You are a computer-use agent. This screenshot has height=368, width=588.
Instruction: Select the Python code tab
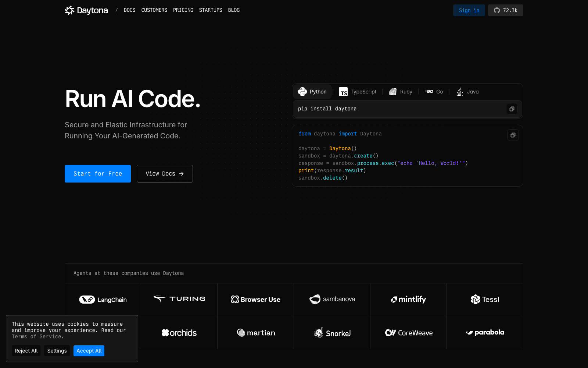click(x=312, y=92)
